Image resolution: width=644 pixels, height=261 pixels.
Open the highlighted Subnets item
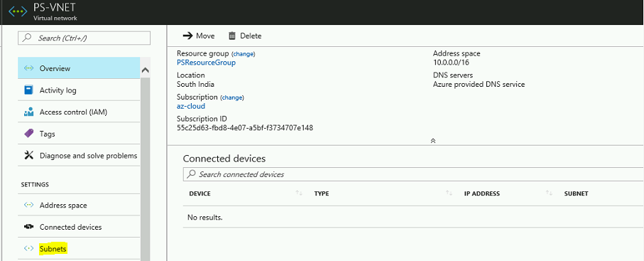[79, 249]
